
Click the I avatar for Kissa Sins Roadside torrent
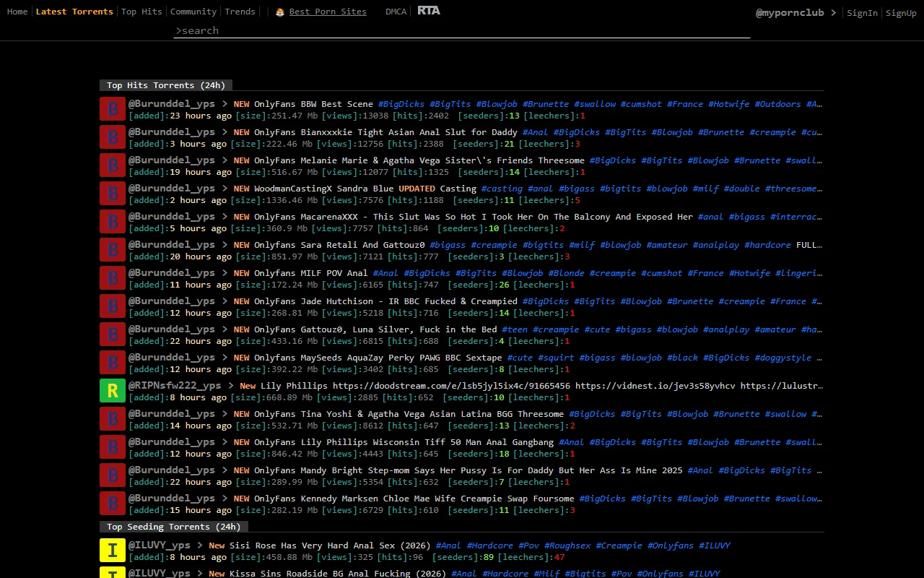click(112, 574)
